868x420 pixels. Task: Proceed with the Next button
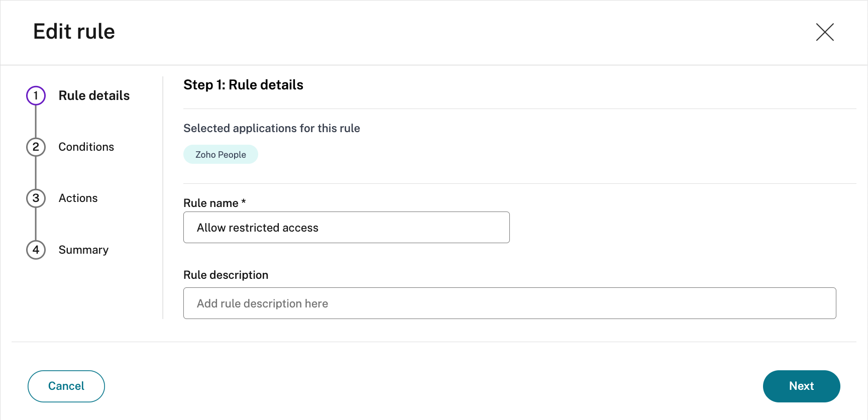(801, 386)
